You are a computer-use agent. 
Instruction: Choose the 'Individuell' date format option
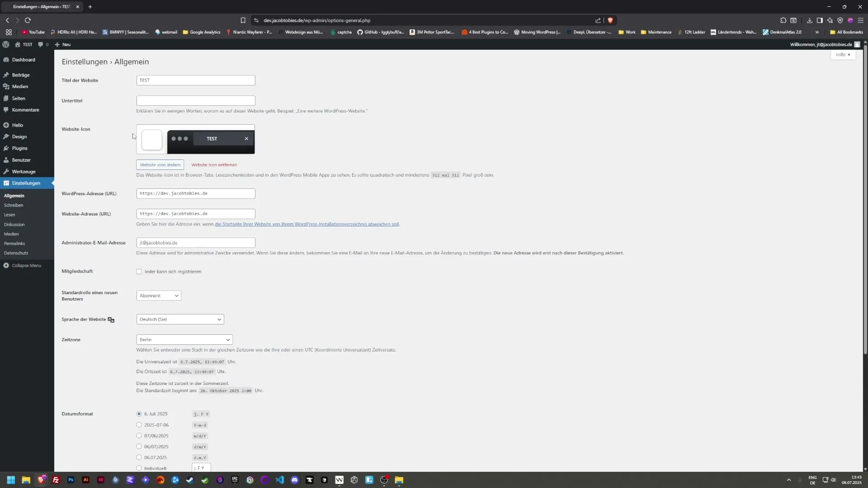(139, 468)
